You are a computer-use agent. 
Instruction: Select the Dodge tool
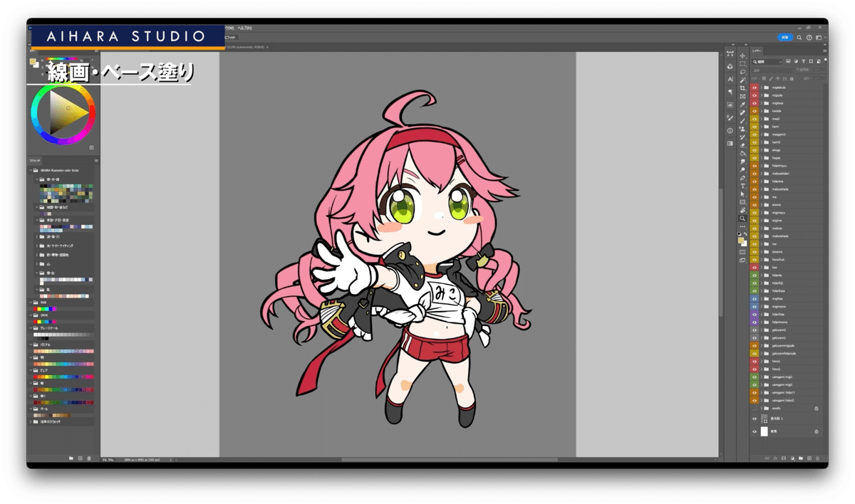click(742, 169)
